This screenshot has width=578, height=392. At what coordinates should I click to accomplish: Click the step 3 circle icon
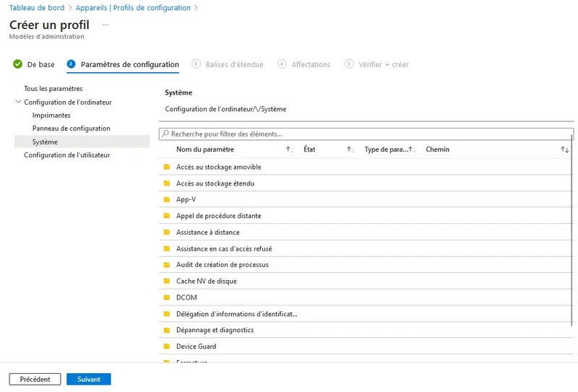pos(196,64)
